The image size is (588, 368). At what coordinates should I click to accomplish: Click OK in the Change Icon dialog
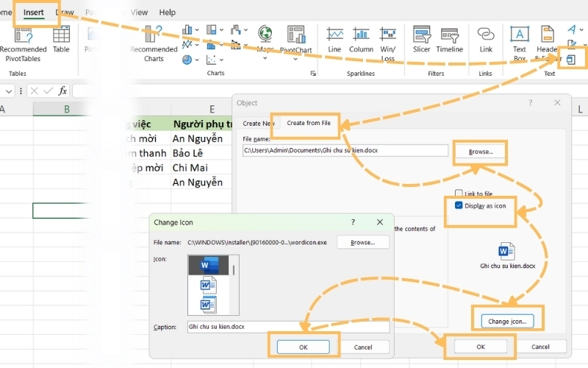303,347
